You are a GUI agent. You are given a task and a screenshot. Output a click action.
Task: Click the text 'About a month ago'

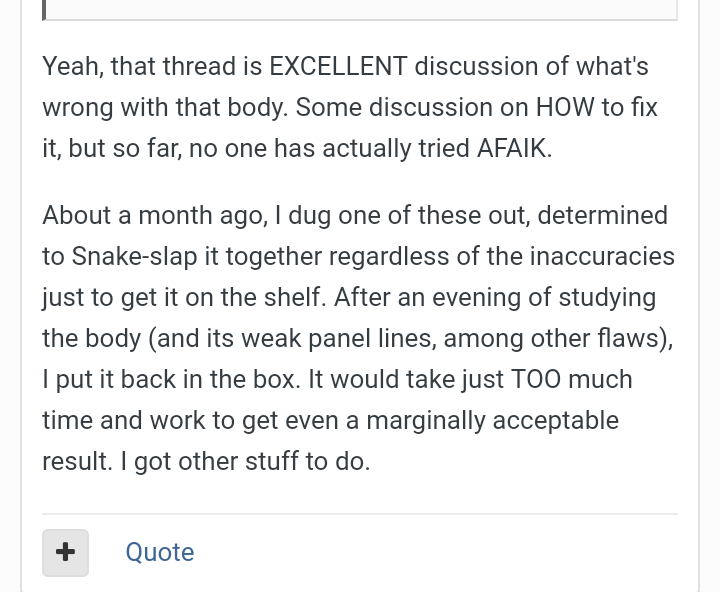coord(155,216)
